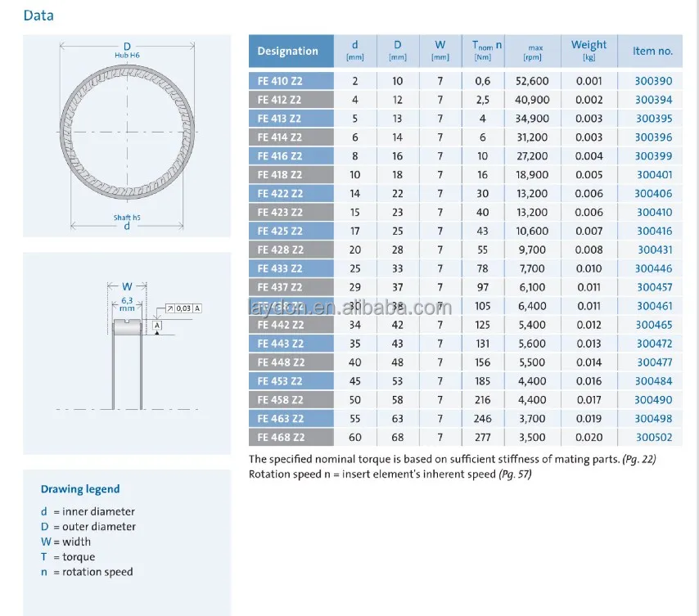Follow the (Pg. 22) page reference
This screenshot has width=699, height=616.
coord(638,459)
